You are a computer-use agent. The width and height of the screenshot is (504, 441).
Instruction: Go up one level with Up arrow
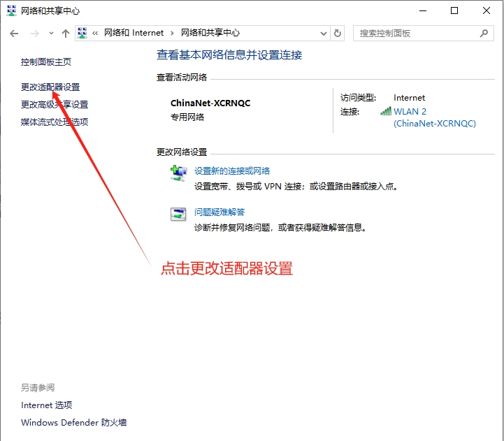(x=66, y=33)
